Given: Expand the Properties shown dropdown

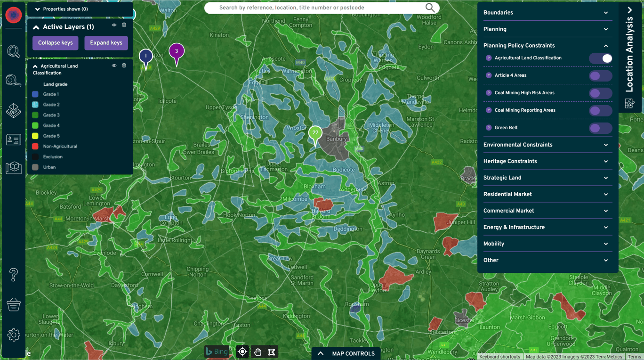Looking at the screenshot, I should pyautogui.click(x=38, y=9).
